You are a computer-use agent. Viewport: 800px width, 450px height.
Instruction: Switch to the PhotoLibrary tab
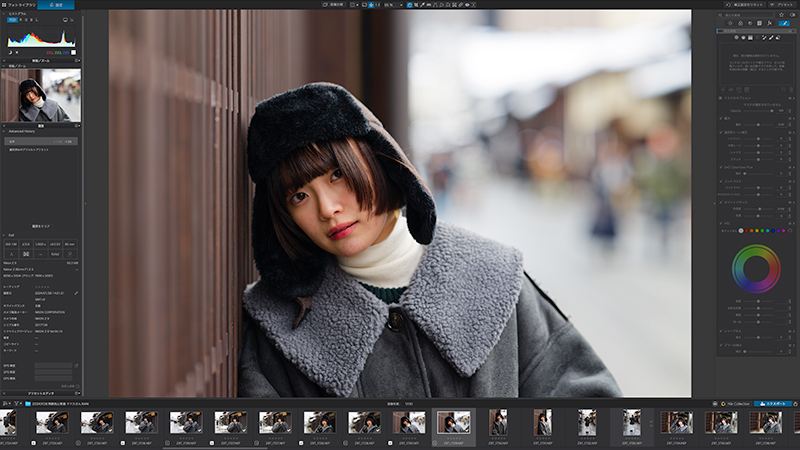tap(19, 5)
